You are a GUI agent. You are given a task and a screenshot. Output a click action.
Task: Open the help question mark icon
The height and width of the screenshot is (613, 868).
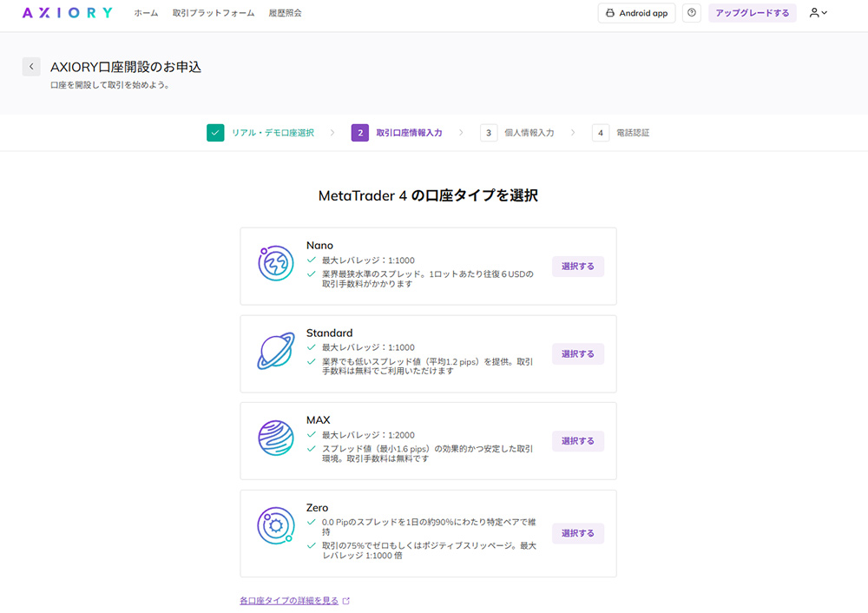[x=692, y=13]
